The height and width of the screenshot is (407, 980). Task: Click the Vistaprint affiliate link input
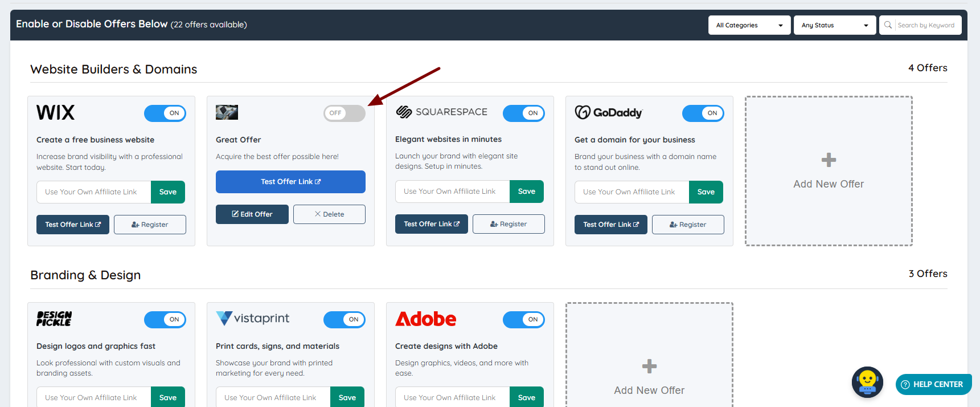[x=273, y=397]
